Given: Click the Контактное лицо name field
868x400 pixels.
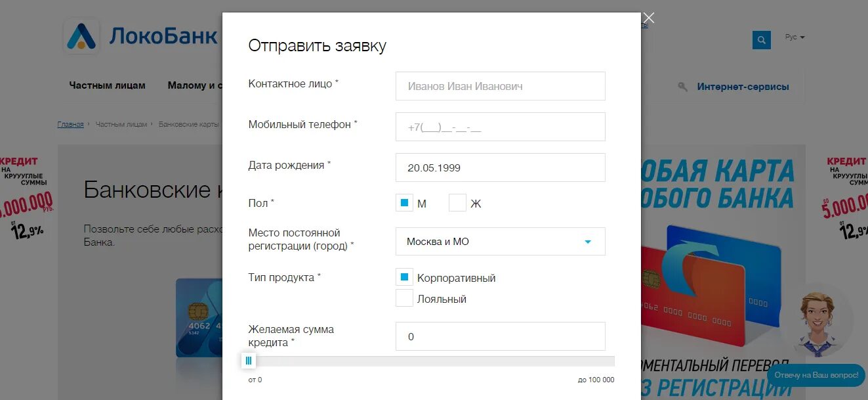Looking at the screenshot, I should (x=500, y=86).
